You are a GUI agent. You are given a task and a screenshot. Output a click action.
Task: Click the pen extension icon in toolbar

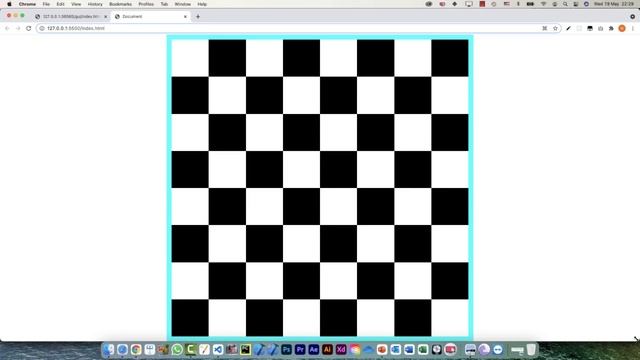pyautogui.click(x=569, y=28)
